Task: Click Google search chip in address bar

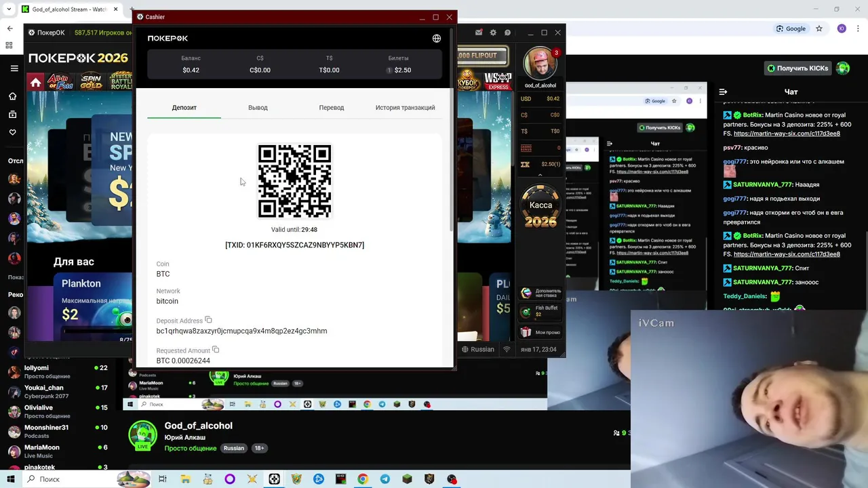Action: [x=791, y=28]
